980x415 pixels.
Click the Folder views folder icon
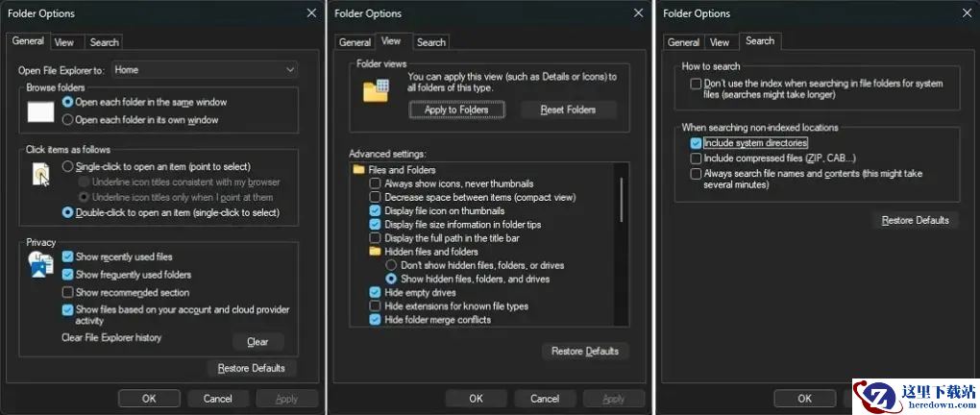375,91
